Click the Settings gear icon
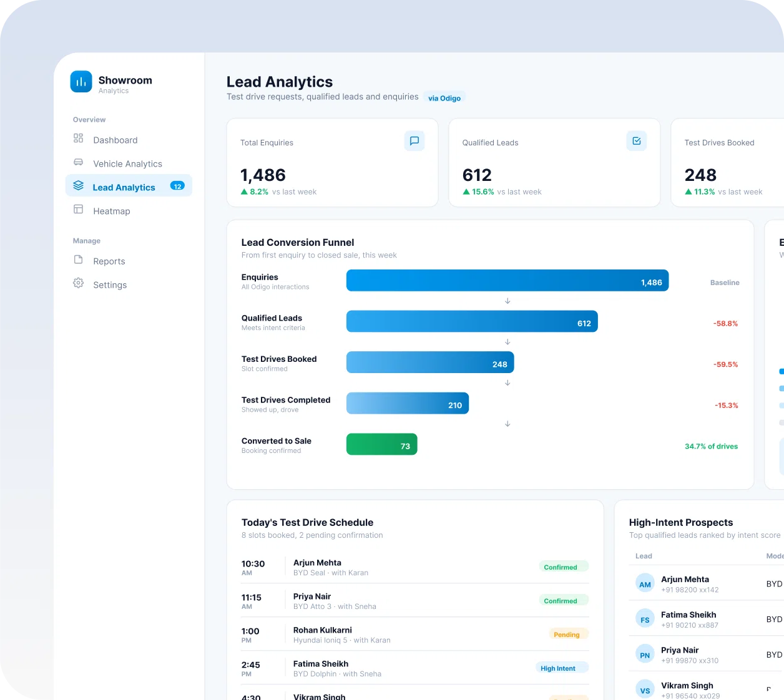Image resolution: width=784 pixels, height=700 pixels. (78, 283)
